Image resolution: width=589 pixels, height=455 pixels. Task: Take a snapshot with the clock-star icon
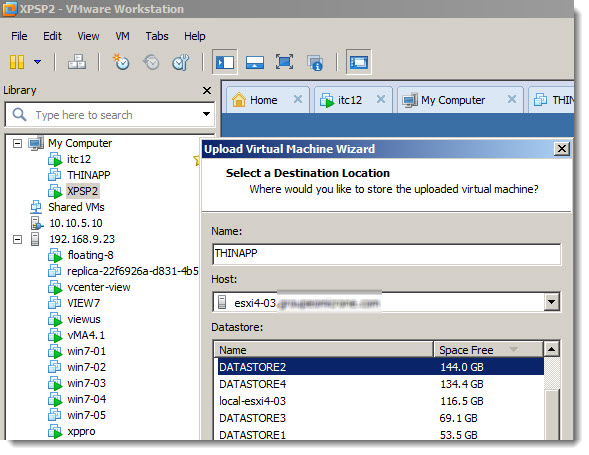click(x=121, y=62)
